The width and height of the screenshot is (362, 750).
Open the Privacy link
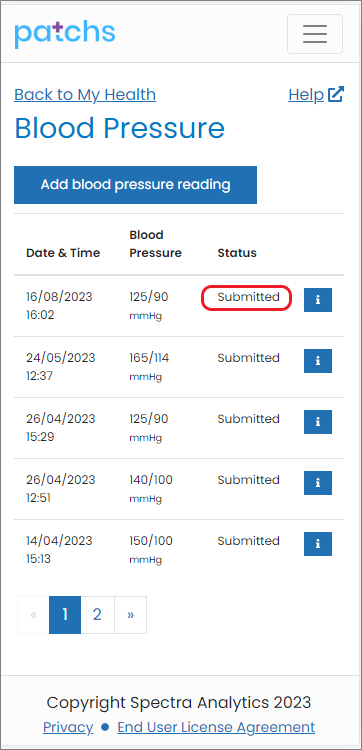[68, 727]
